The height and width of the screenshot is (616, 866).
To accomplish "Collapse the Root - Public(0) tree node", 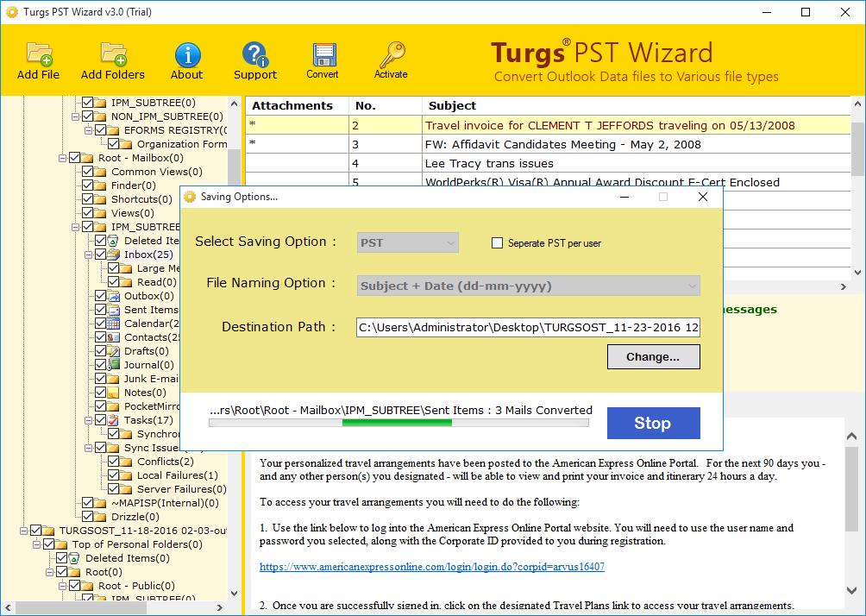I will [x=62, y=586].
